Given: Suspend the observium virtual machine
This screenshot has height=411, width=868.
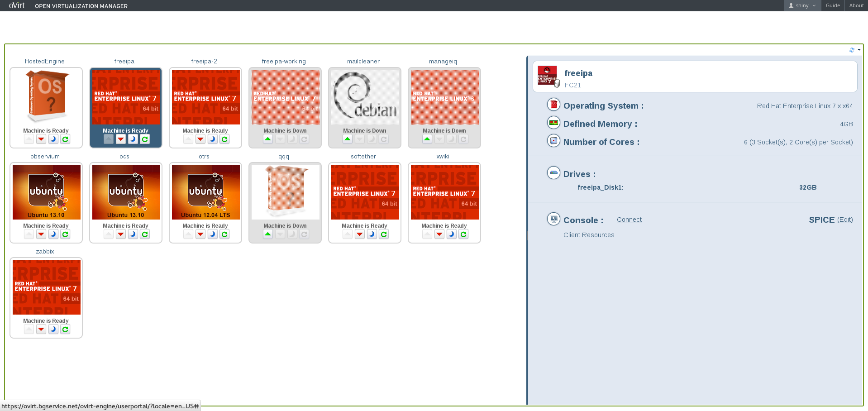Looking at the screenshot, I should 53,234.
